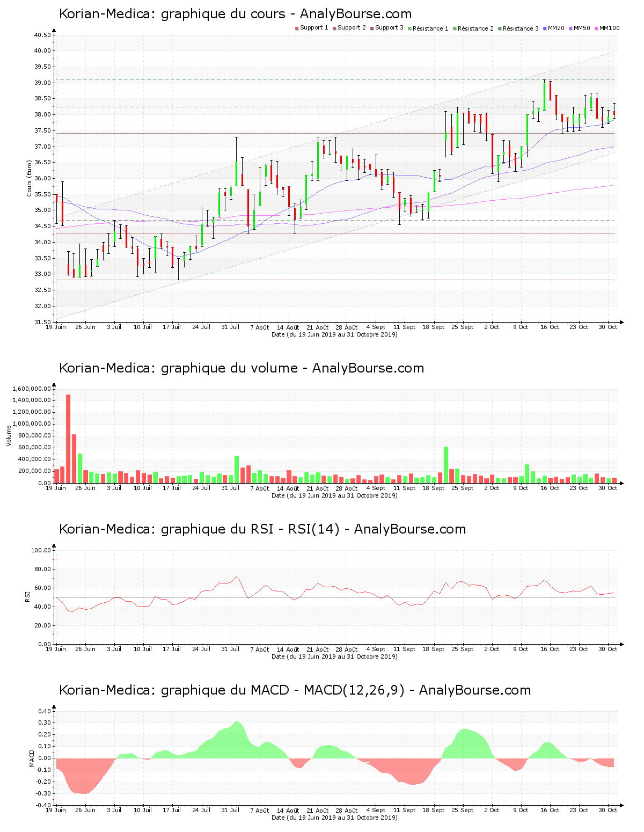
Task: Click the MM20 legend color square
Action: (545, 28)
